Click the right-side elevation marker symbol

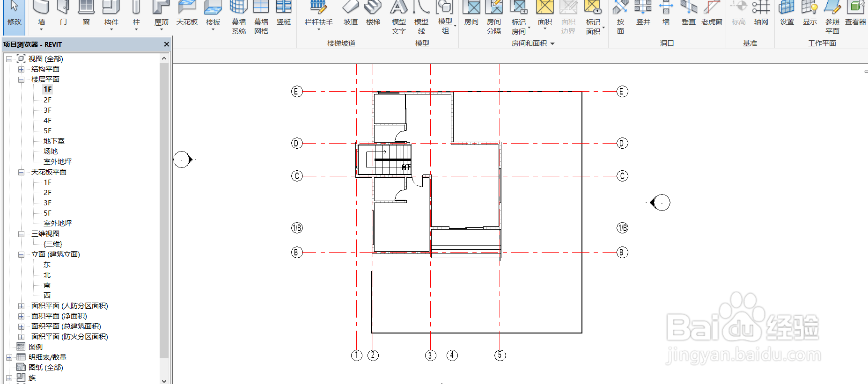(660, 203)
